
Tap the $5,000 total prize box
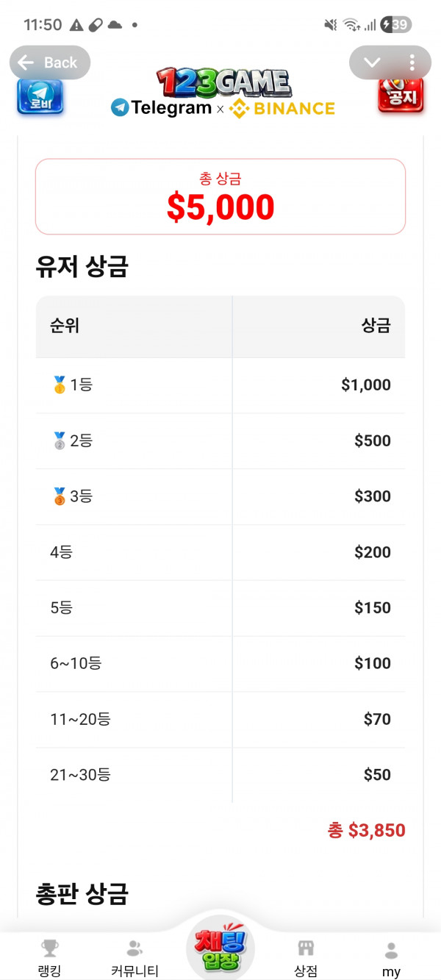[220, 197]
